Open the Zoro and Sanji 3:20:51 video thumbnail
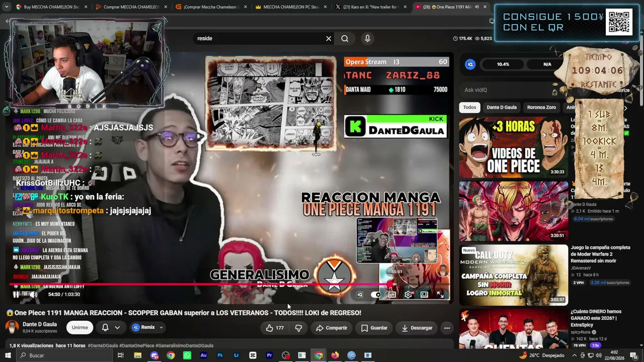The image size is (644, 362). 513,211
